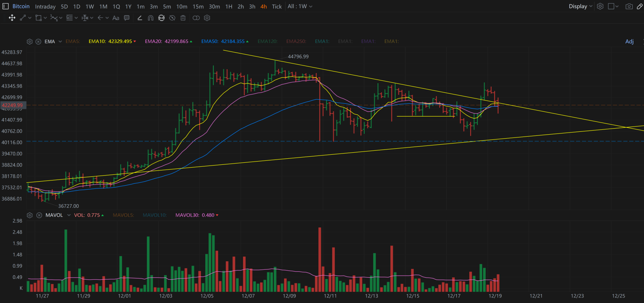Hide all drawings with the eye-slash icon
This screenshot has height=303, width=644.
click(172, 18)
